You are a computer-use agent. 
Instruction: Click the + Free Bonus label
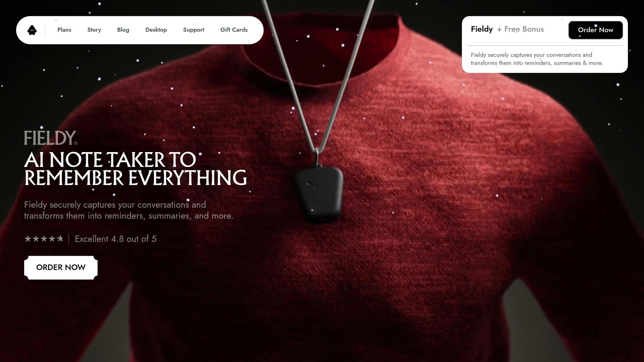pos(520,29)
